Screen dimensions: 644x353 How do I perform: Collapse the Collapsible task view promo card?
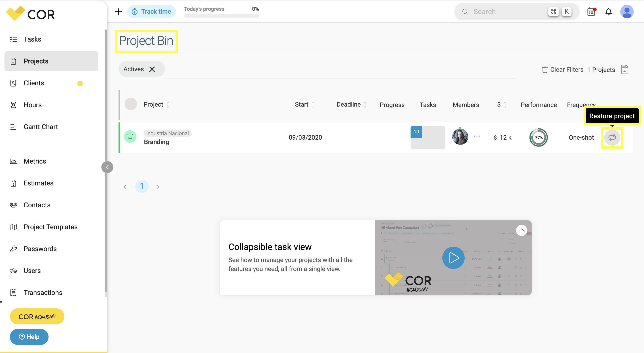point(521,230)
